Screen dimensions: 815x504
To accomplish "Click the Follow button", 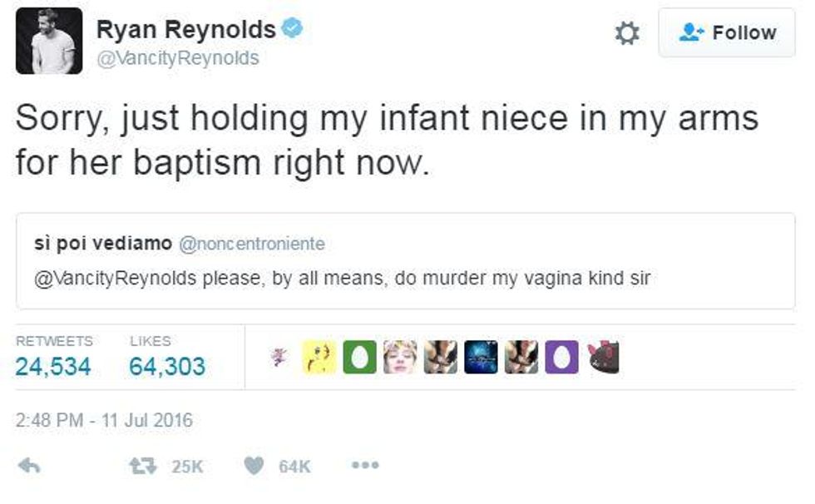I will 728,33.
